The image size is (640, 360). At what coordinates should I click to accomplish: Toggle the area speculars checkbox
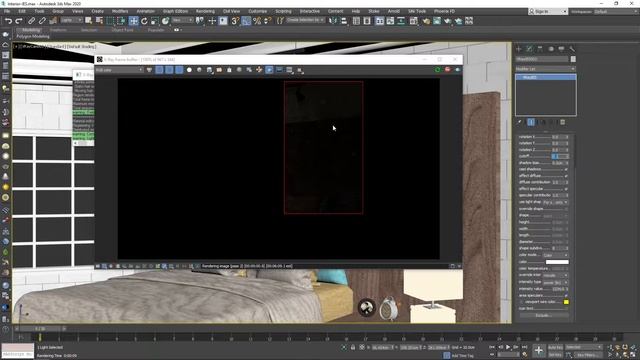tap(566, 295)
